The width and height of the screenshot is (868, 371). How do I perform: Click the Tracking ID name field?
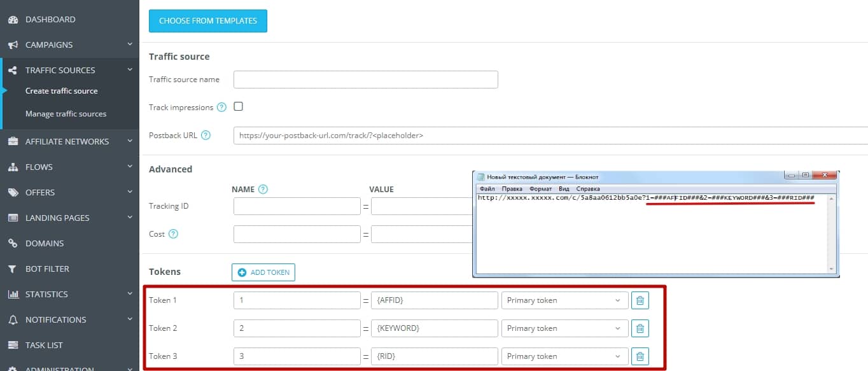(x=297, y=206)
